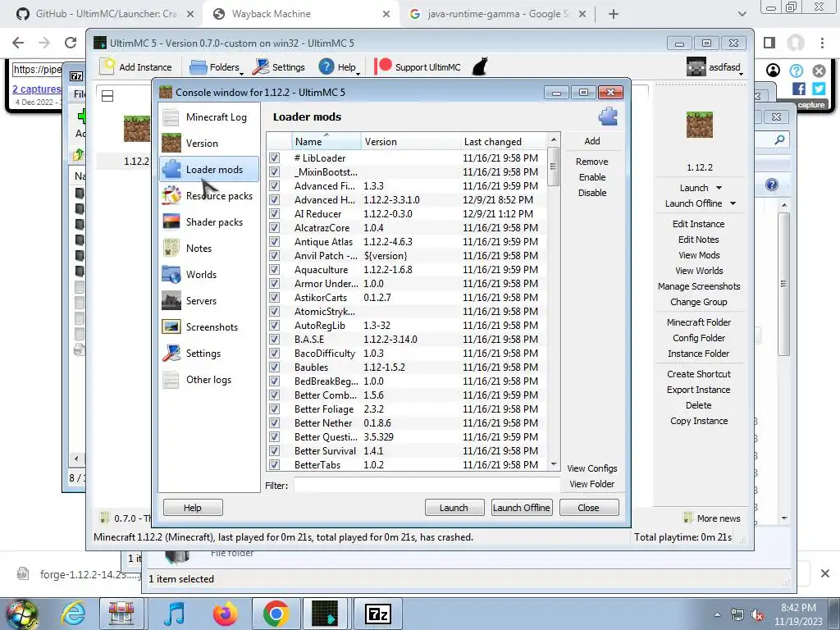Switch to the GitHub UltimMC/Launcher browser tab
840x630 pixels.
104,14
